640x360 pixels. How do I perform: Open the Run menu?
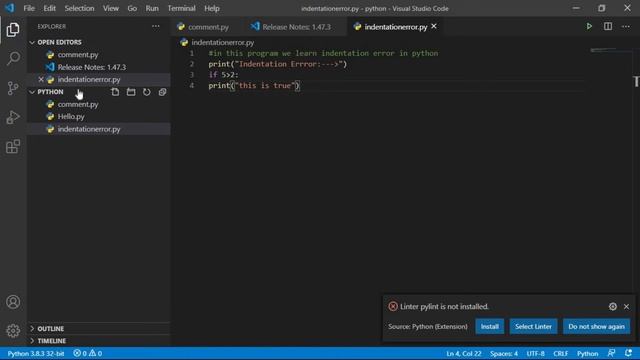tap(152, 8)
